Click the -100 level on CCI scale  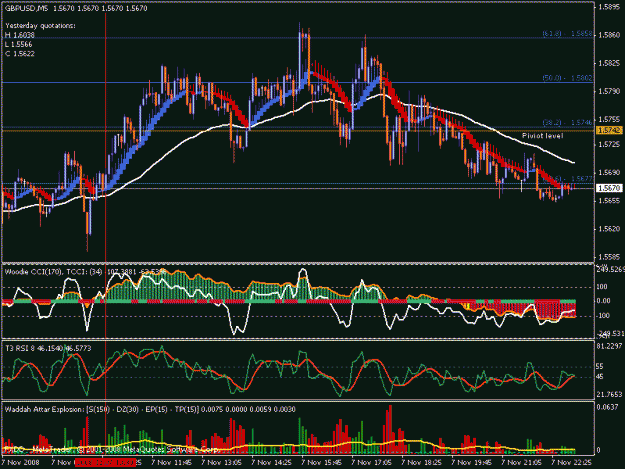(x=602, y=316)
